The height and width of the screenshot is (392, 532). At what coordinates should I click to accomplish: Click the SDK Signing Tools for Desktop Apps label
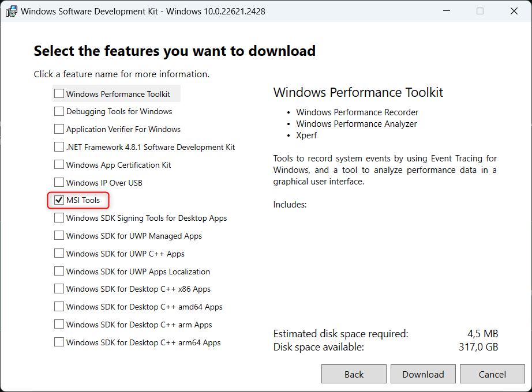coord(147,218)
